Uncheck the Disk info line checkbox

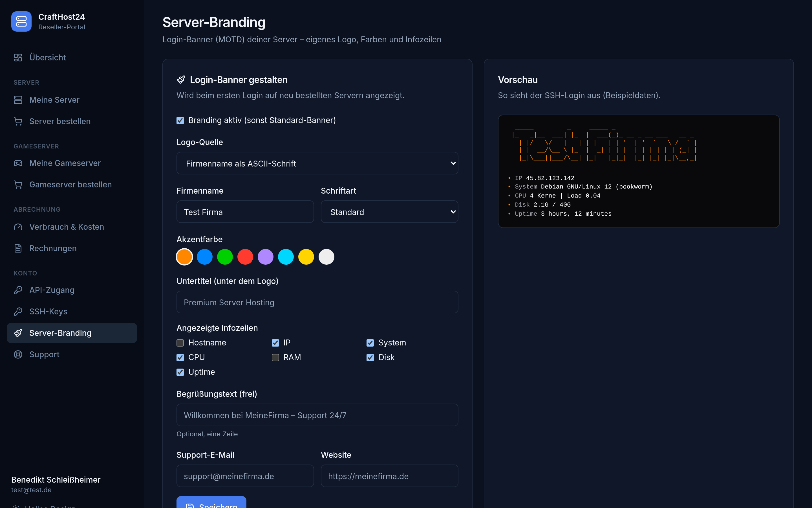370,358
